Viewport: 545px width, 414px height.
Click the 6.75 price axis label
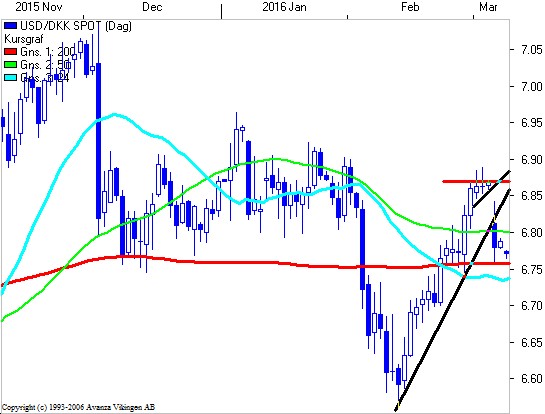pos(532,269)
